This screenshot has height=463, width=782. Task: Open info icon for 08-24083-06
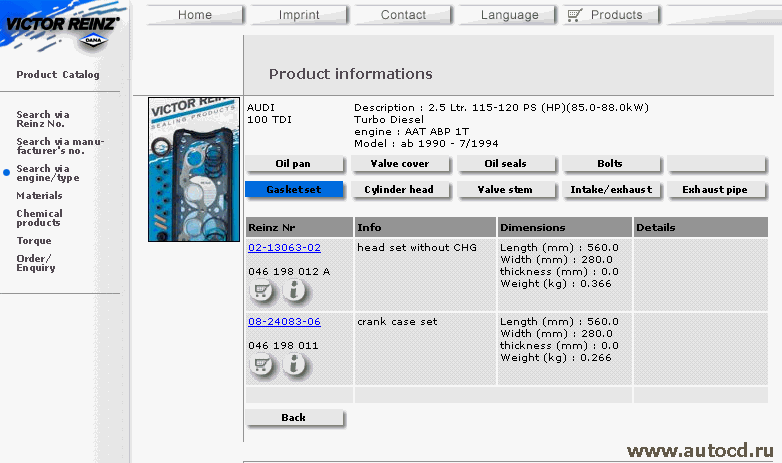(294, 365)
